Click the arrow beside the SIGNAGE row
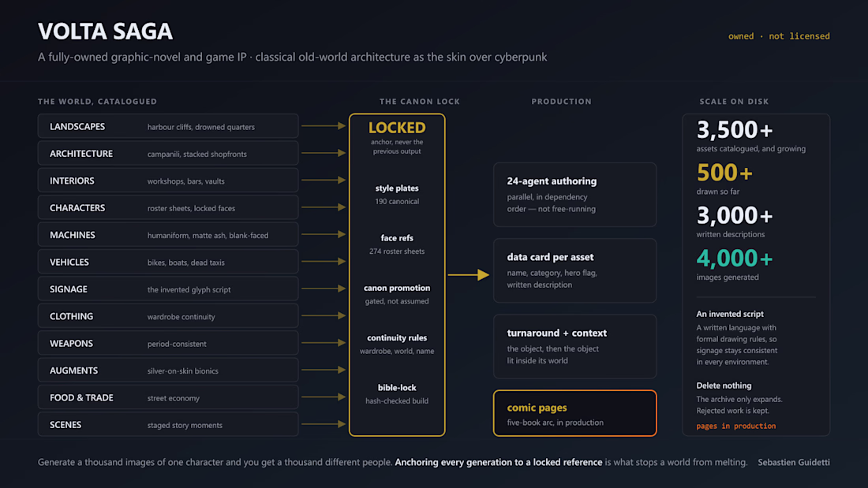Image resolution: width=868 pixels, height=488 pixels. [x=324, y=289]
